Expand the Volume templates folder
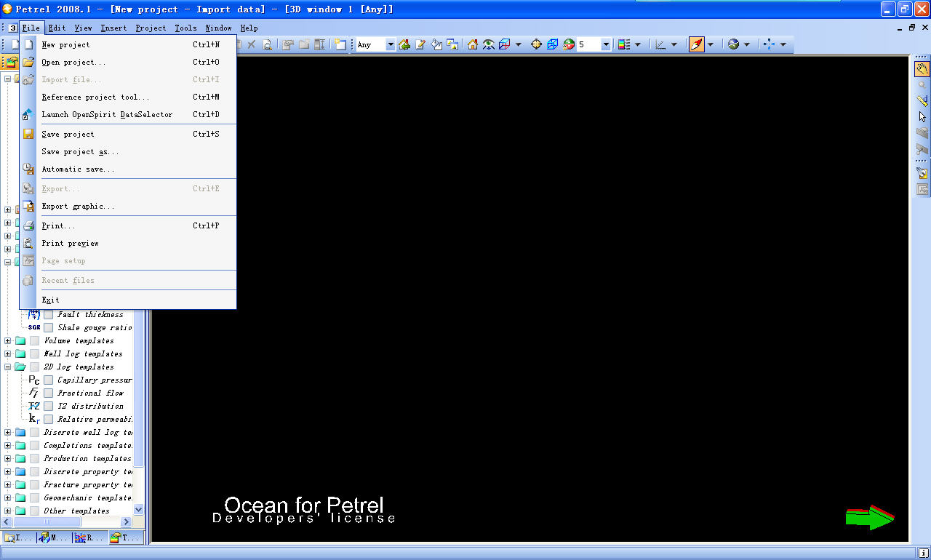 point(8,341)
